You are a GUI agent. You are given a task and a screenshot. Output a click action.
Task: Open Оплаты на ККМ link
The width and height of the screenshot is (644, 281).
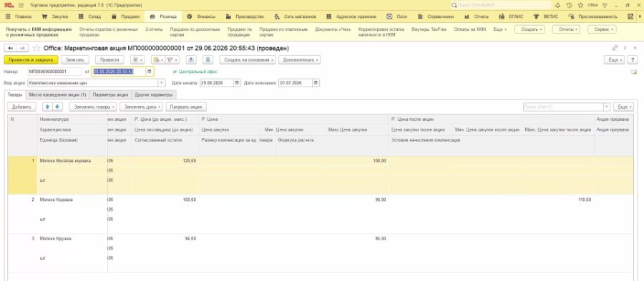point(469,29)
